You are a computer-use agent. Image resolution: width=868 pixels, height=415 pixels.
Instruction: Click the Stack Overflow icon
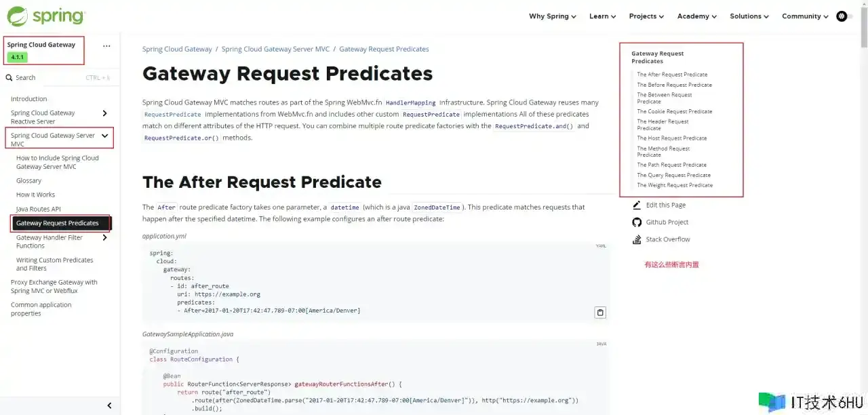[x=637, y=239]
